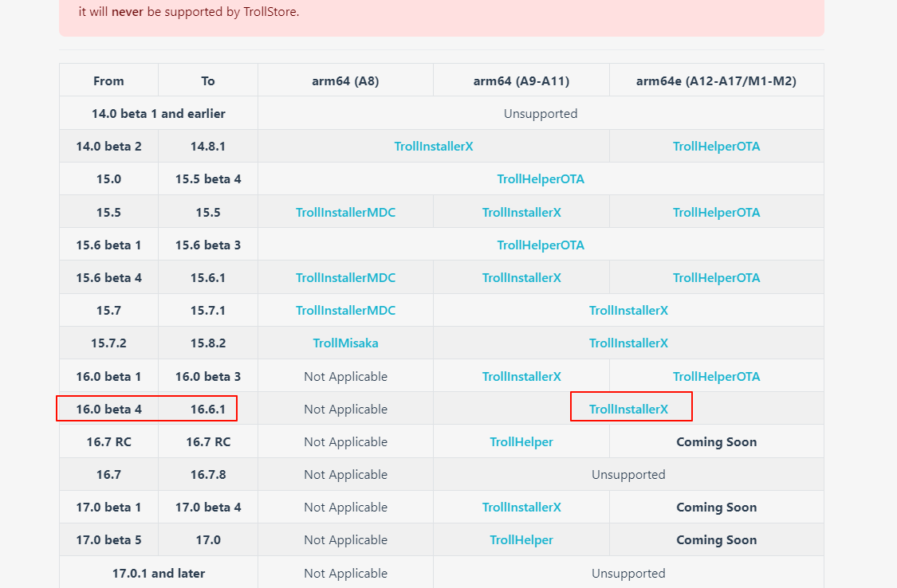This screenshot has height=588, width=897.
Task: Select the "15.7.1" cell
Action: click(208, 310)
